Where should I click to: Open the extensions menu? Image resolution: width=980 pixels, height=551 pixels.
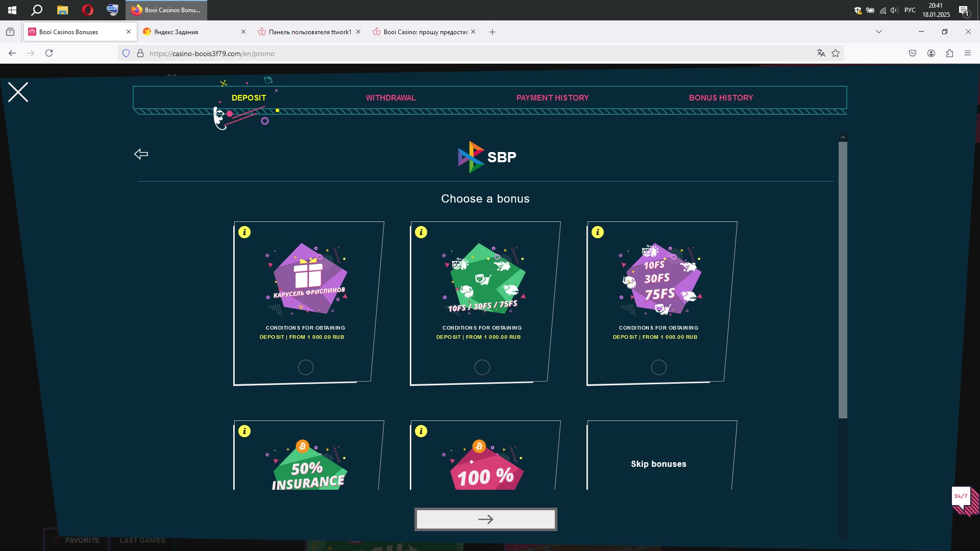point(949,53)
